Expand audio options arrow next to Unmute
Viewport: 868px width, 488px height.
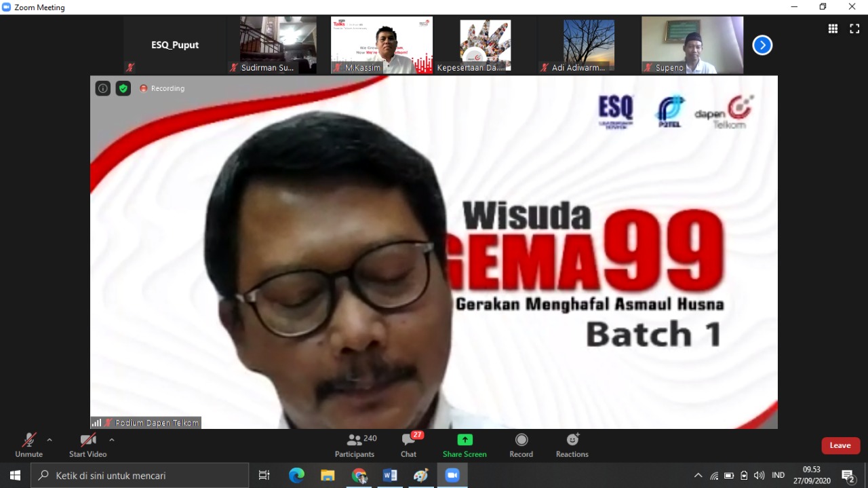(50, 440)
